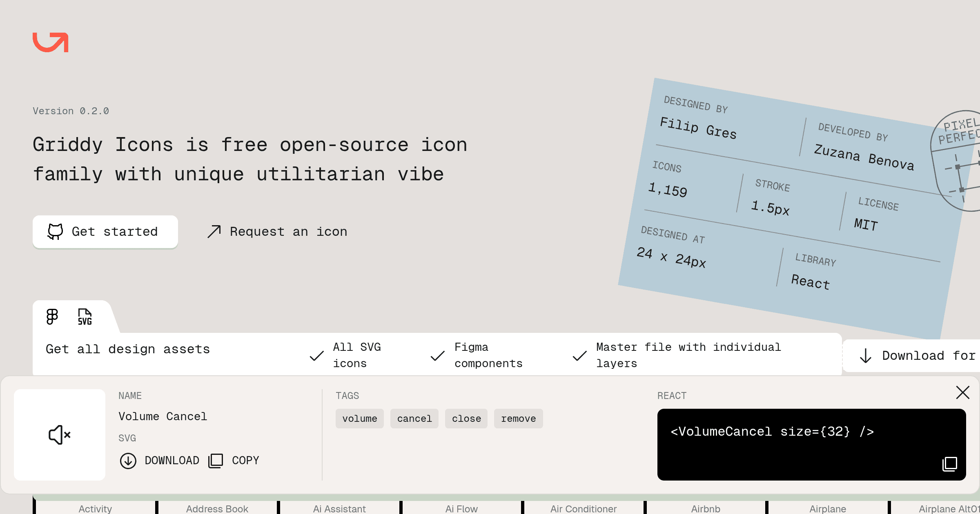This screenshot has width=980, height=514.
Task: Open the Request an icon link
Action: (x=277, y=232)
